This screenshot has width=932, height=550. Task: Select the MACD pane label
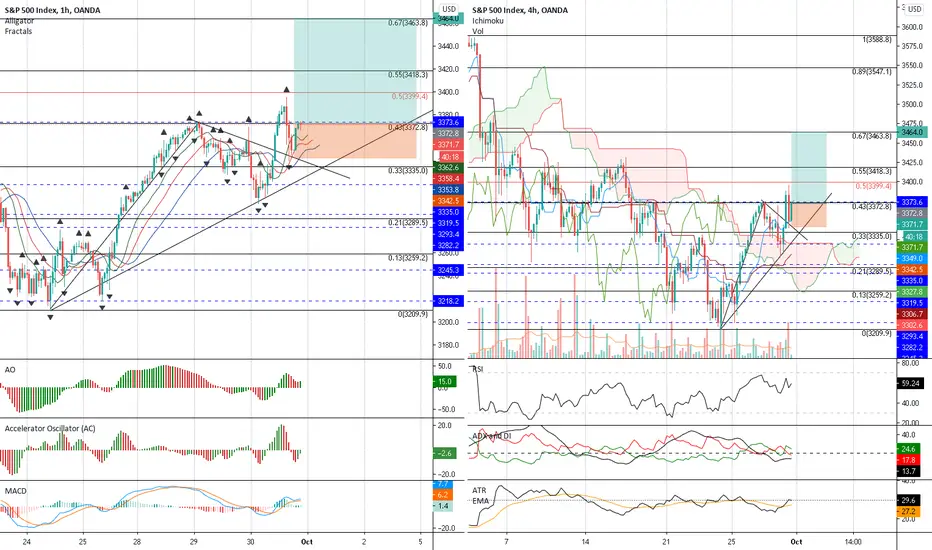click(x=15, y=491)
